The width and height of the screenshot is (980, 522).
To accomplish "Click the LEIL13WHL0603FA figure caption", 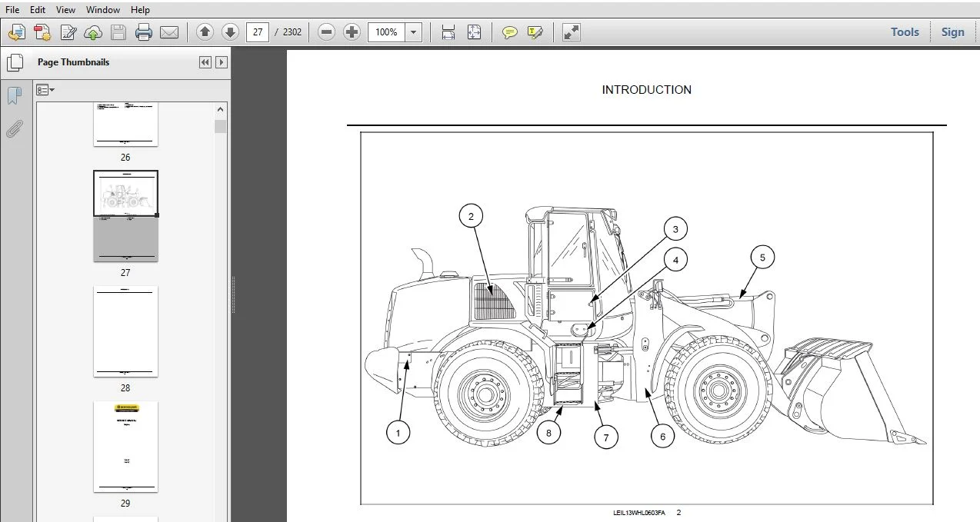I will pos(638,512).
